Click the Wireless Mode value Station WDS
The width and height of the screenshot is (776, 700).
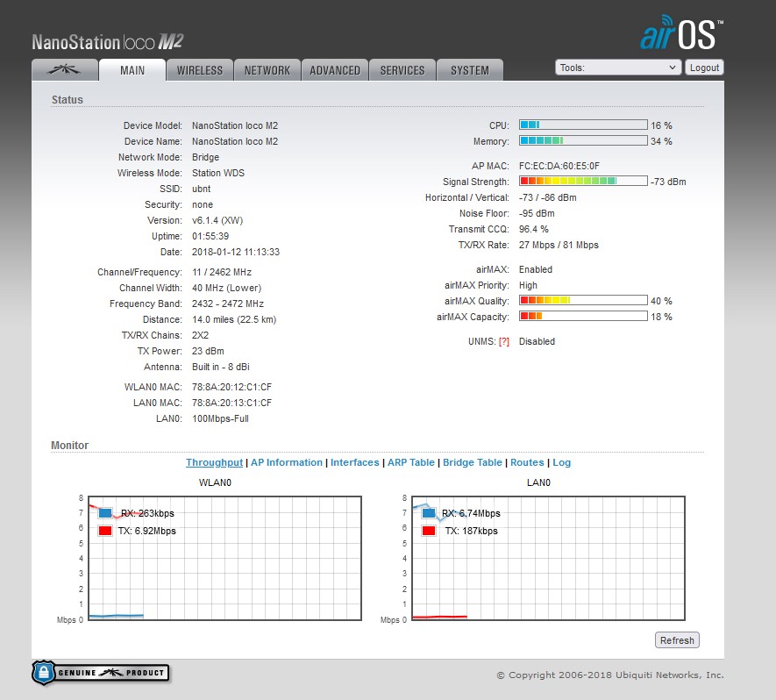[x=218, y=174]
